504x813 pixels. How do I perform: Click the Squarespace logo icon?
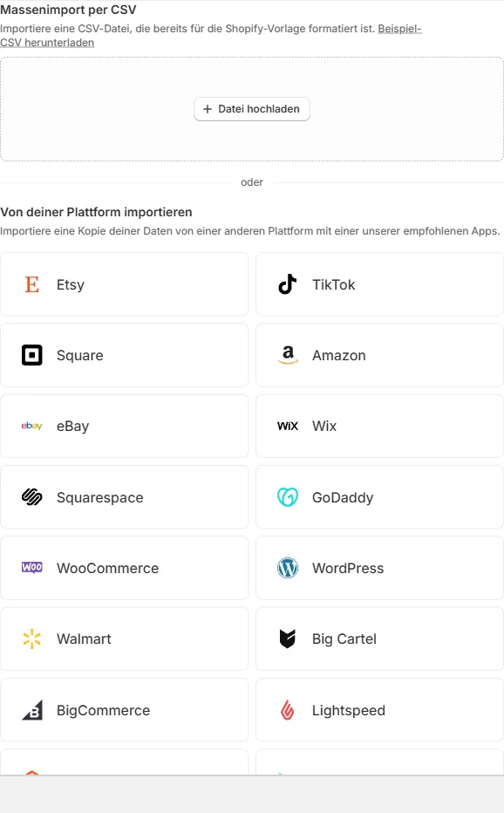point(31,496)
